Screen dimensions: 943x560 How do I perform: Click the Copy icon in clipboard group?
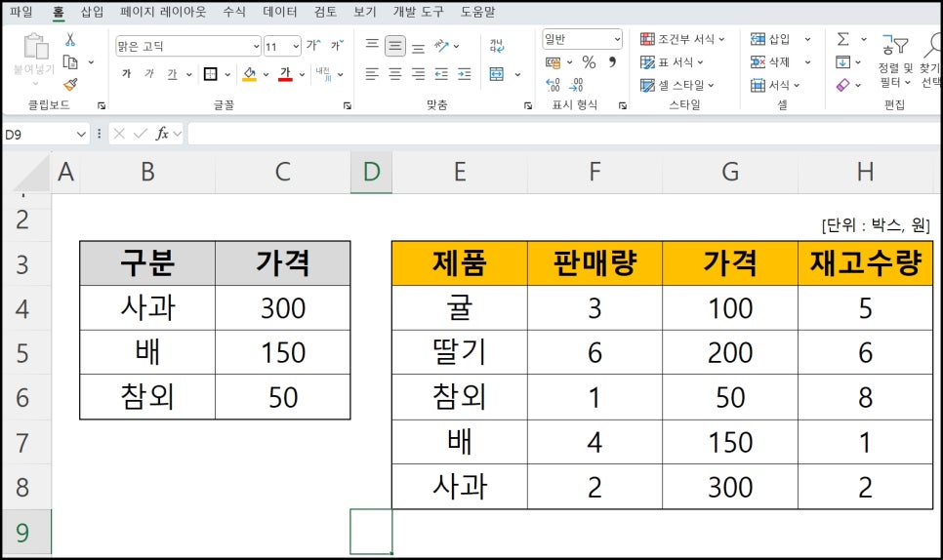coord(70,61)
